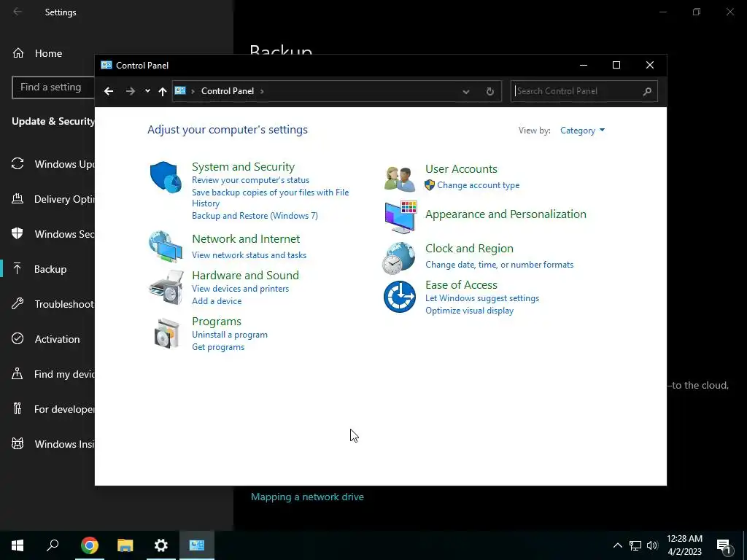Open the notification action center icon

[724, 546]
